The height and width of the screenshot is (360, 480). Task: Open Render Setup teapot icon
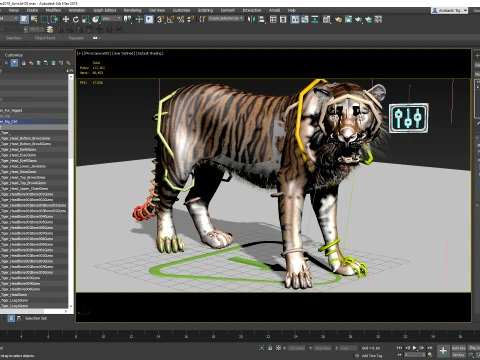(x=338, y=19)
